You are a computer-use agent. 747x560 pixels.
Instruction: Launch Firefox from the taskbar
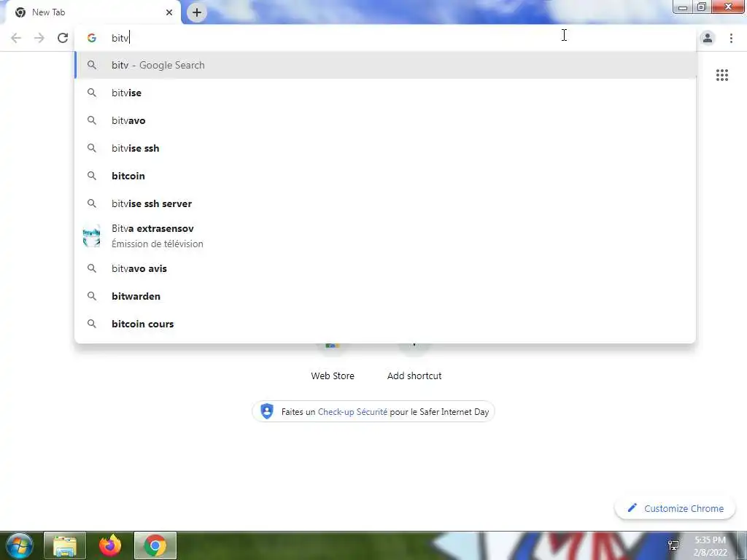coord(110,545)
